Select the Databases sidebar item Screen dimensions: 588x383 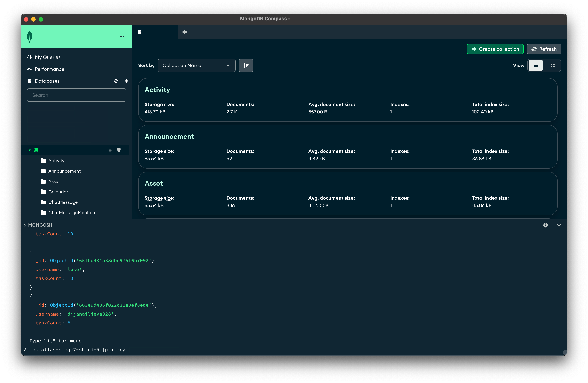[47, 81]
